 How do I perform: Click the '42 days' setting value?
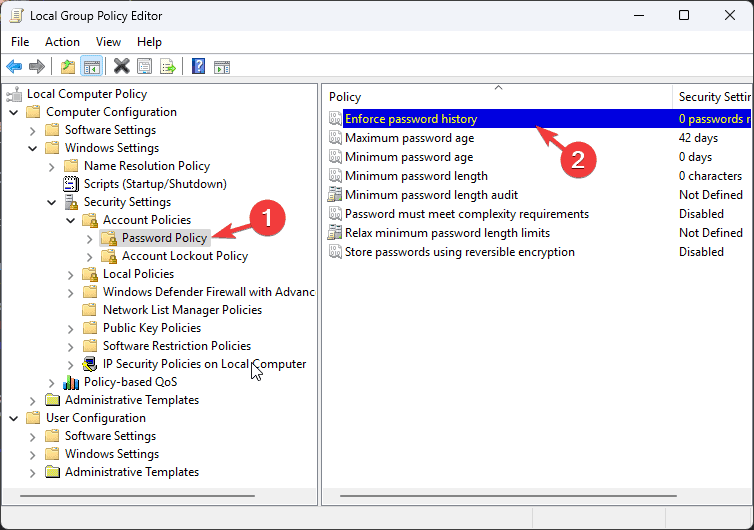pyautogui.click(x=698, y=138)
